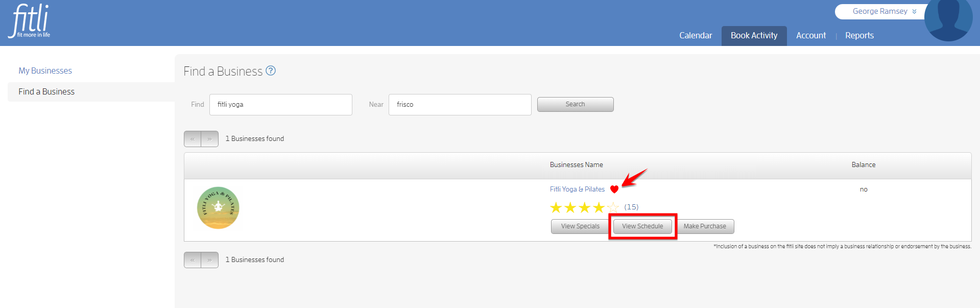
Task: Go to next page in top pager
Action: 210,139
